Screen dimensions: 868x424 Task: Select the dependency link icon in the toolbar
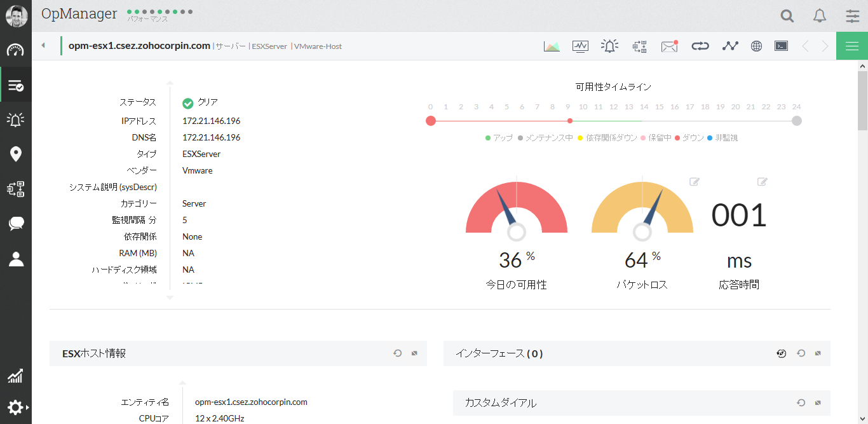[x=700, y=45]
